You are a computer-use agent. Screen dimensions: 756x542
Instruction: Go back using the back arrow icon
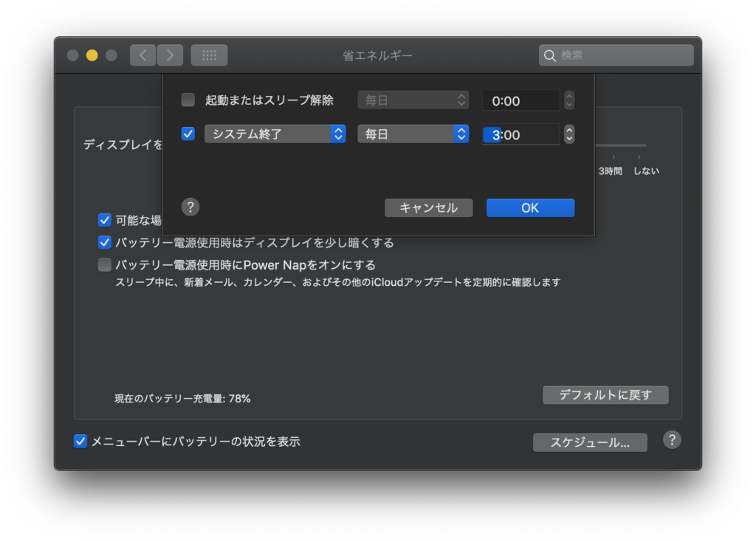(142, 55)
